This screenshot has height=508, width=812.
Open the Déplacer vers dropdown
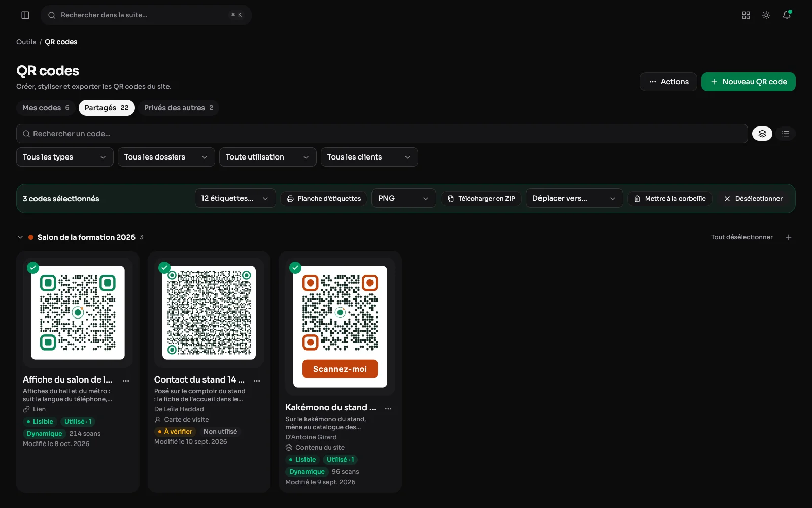coord(574,199)
